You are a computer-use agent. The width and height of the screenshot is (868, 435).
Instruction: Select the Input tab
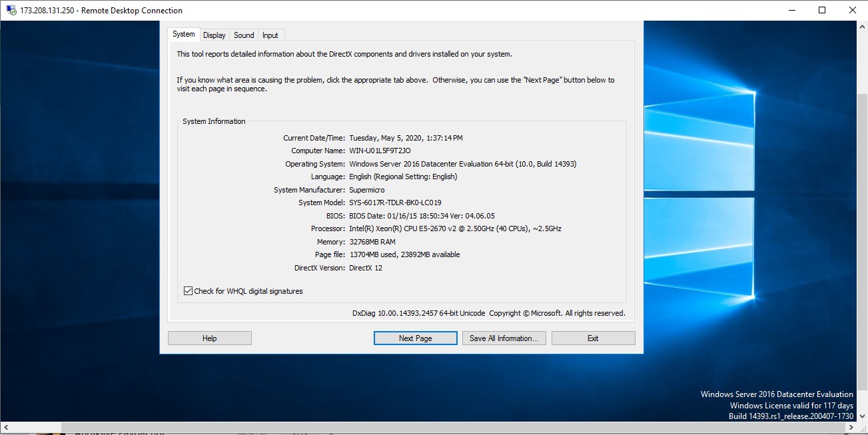click(270, 35)
